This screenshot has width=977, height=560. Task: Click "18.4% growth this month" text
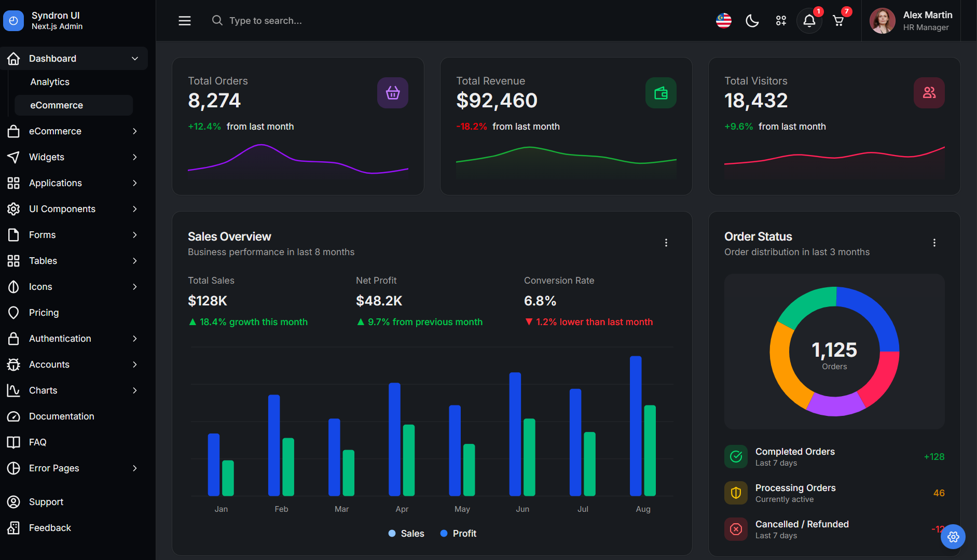[254, 322]
